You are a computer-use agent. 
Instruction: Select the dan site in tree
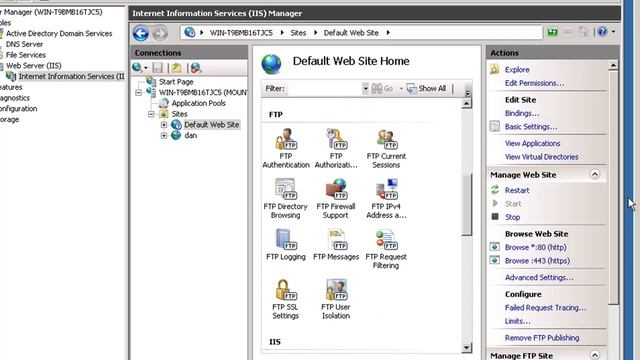[x=191, y=136]
